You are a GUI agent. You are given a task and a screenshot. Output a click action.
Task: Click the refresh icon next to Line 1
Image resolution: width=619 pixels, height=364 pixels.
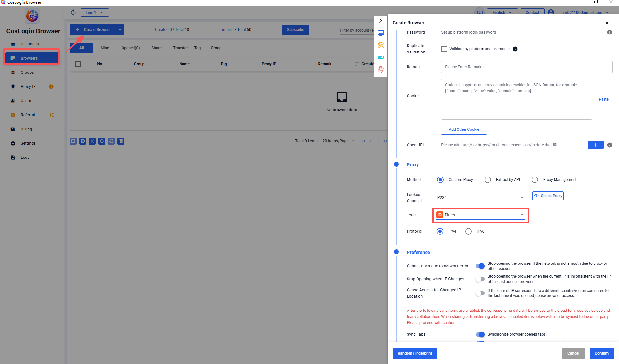[73, 13]
